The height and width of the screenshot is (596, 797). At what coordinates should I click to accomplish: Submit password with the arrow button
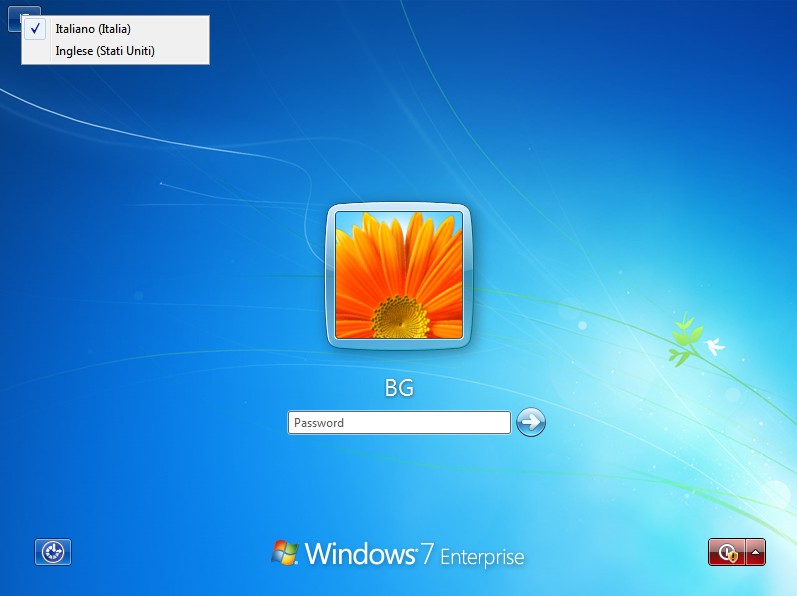pyautogui.click(x=531, y=422)
